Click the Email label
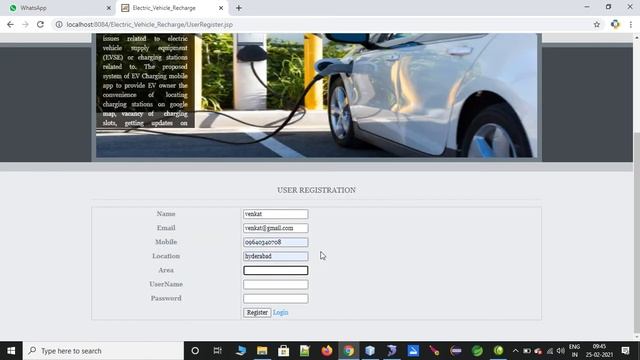Screen dimensions: 640x360 (x=166, y=228)
